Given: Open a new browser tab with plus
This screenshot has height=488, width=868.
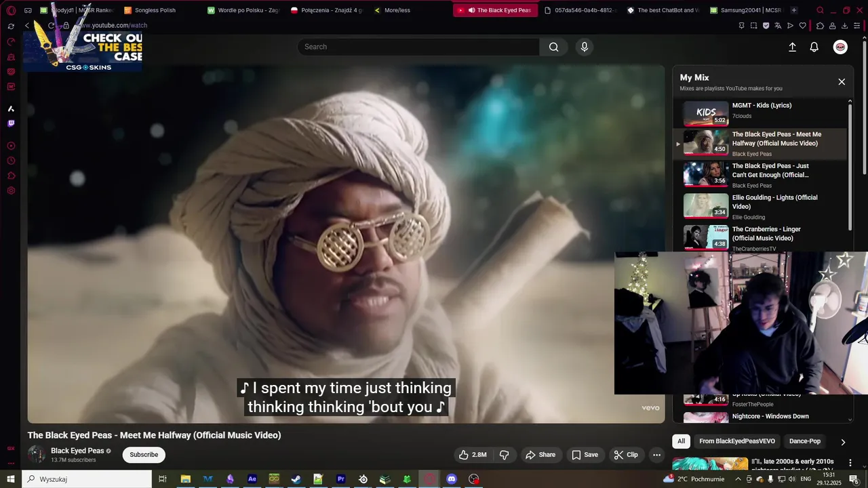Looking at the screenshot, I should click(x=794, y=10).
